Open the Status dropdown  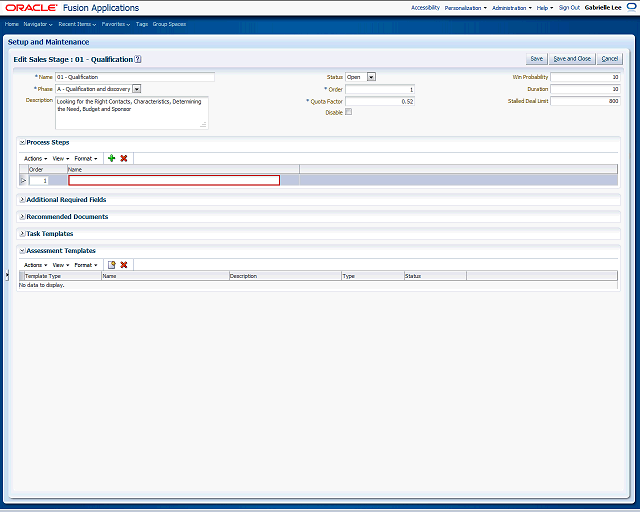click(x=371, y=77)
